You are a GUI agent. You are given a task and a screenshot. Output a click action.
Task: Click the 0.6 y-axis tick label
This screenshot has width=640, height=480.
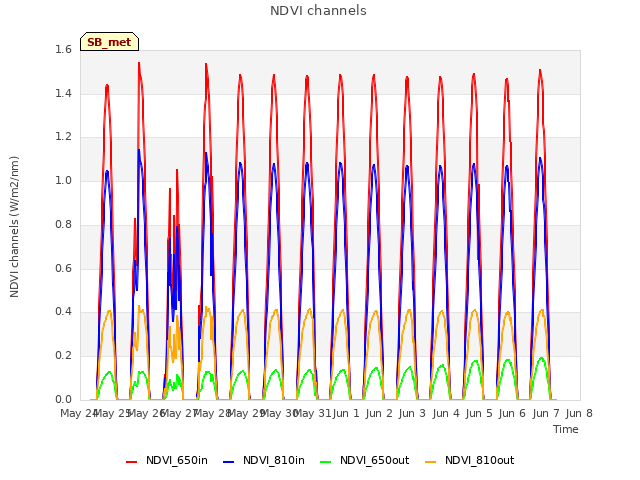[63, 268]
